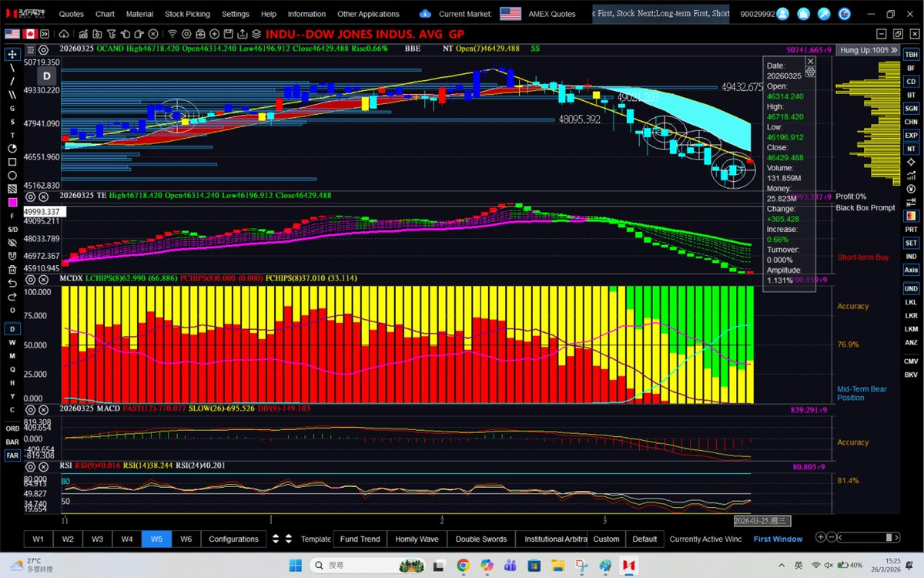Viewport: 924px width, 578px height.
Task: Toggle the BAR display mode
Action: click(x=12, y=442)
